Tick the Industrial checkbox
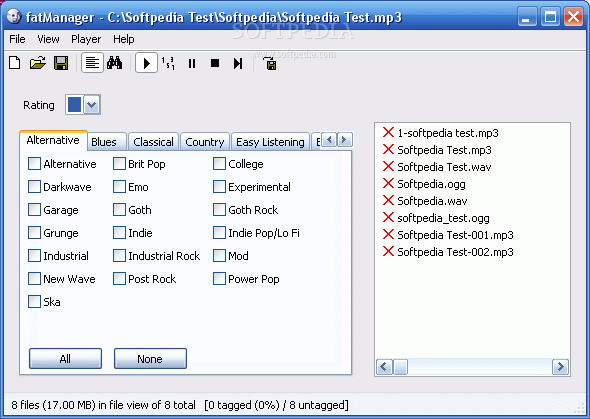This screenshot has width=590, height=419. click(34, 256)
